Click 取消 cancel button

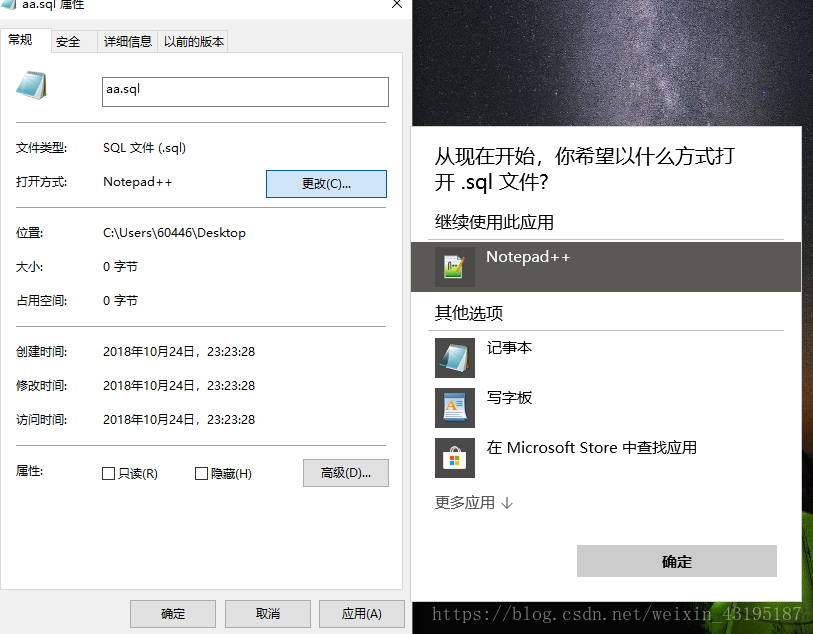[268, 614]
